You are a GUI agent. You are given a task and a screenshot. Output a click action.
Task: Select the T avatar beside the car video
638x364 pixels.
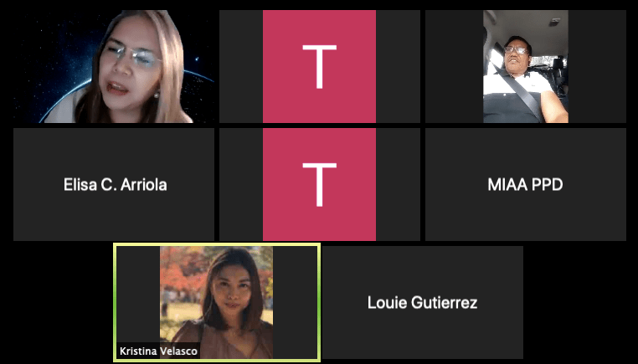[x=319, y=66]
